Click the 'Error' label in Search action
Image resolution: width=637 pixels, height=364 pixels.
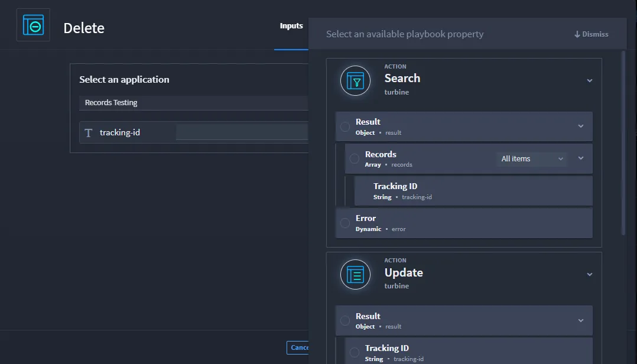point(366,218)
